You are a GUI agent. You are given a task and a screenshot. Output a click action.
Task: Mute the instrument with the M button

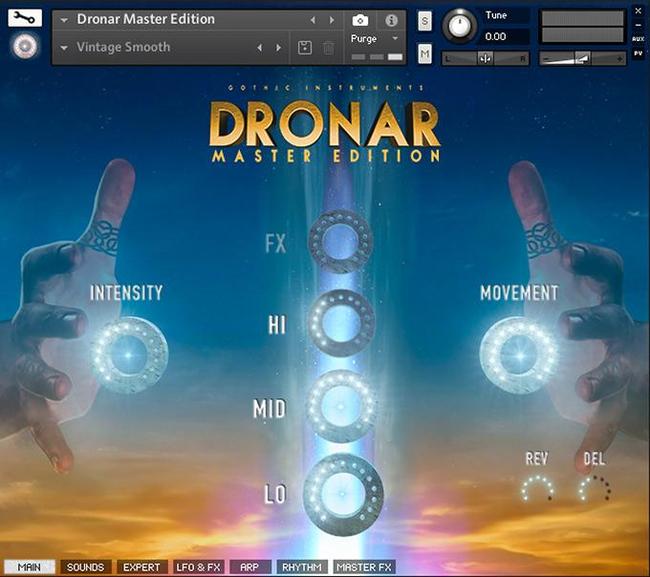[424, 54]
